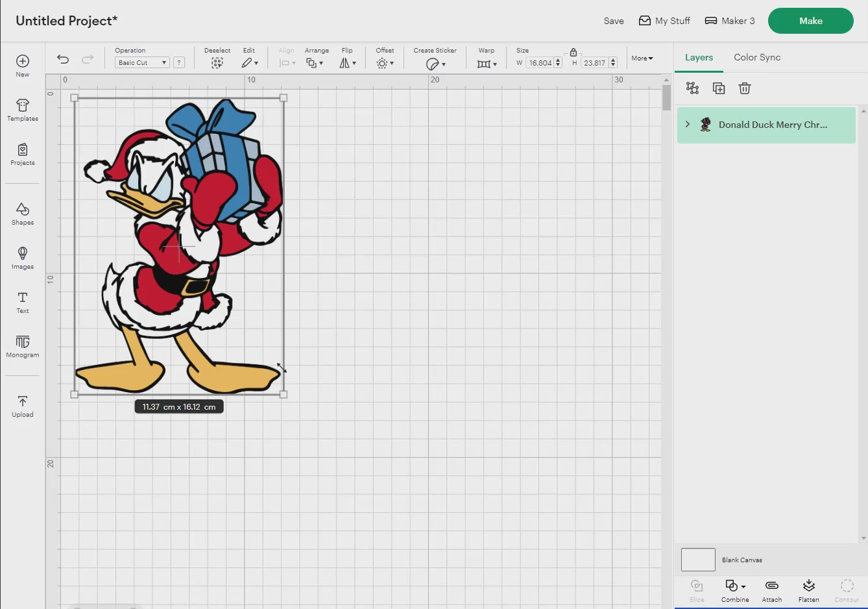Click the Deselect icon

[x=217, y=63]
